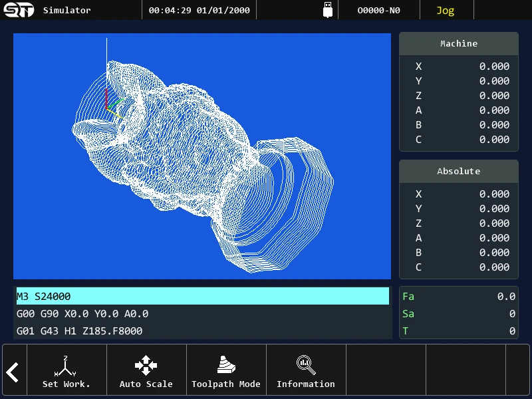Image resolution: width=532 pixels, height=399 pixels.
Task: Select the Jog mode indicator
Action: tap(445, 11)
